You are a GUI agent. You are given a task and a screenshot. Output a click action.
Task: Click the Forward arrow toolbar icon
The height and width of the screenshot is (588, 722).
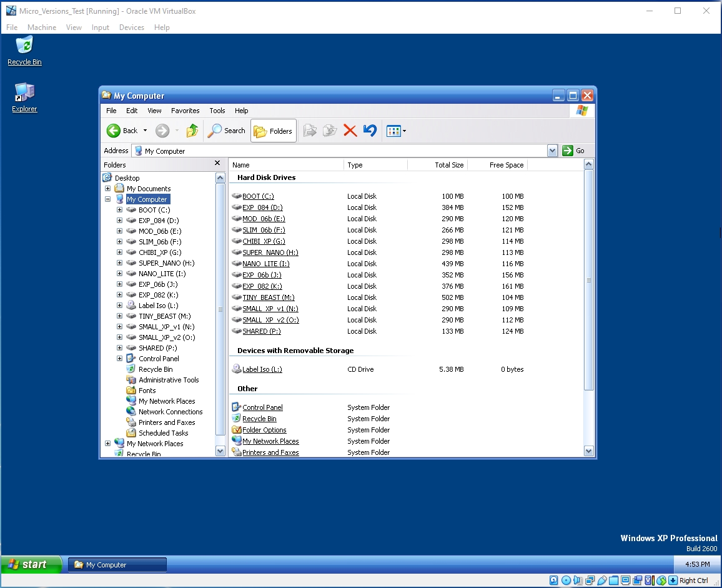tap(162, 131)
